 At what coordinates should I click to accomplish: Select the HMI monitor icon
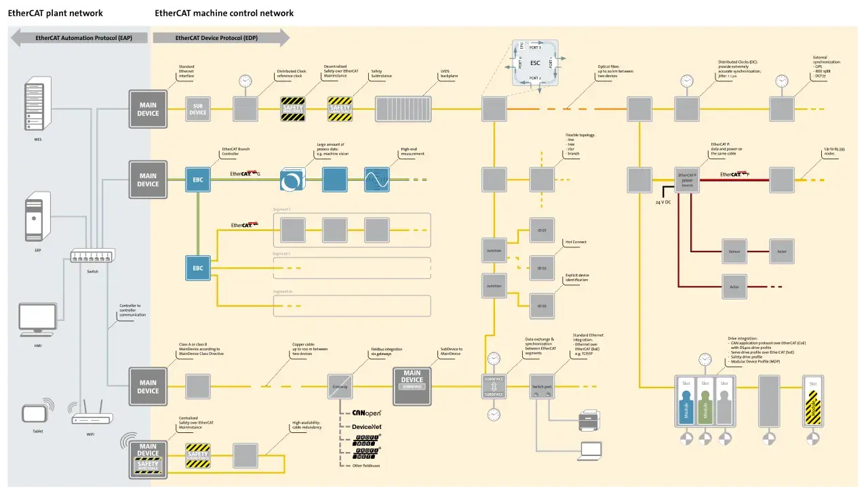pos(38,321)
